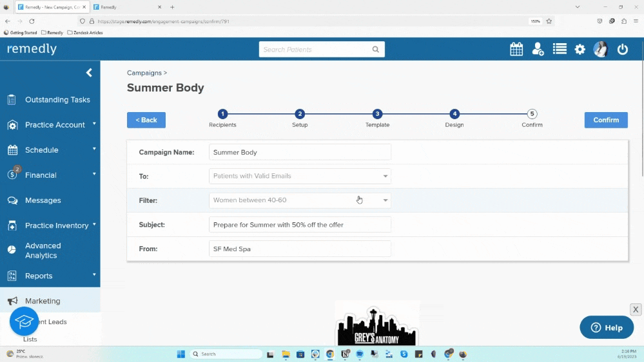Open Zendesk Articles bookmark folder

[x=85, y=32]
